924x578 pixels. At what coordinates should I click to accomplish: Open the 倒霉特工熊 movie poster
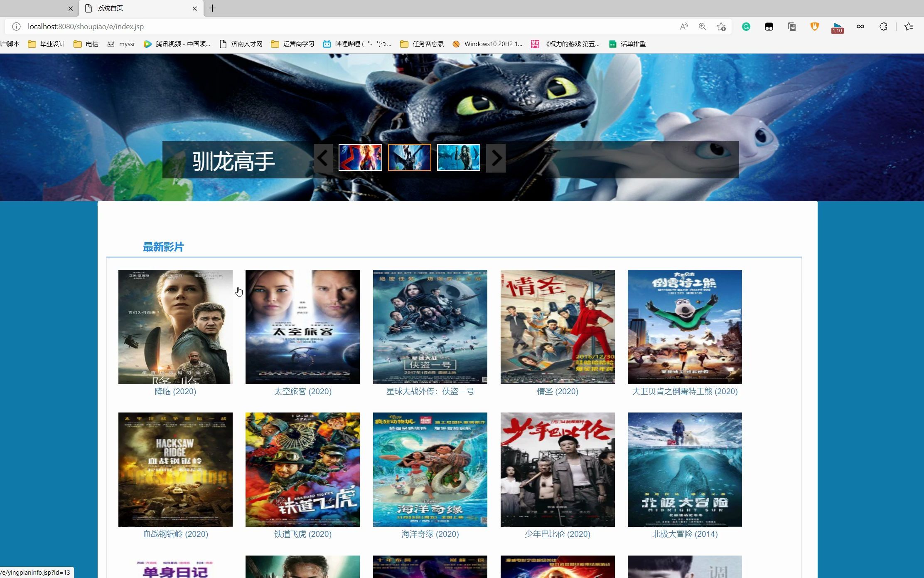pyautogui.click(x=685, y=327)
